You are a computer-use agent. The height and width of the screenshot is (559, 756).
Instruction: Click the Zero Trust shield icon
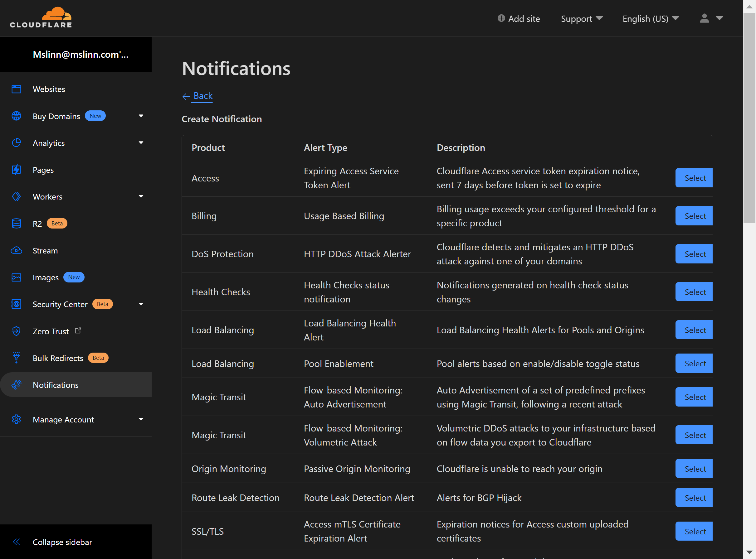pos(16,331)
